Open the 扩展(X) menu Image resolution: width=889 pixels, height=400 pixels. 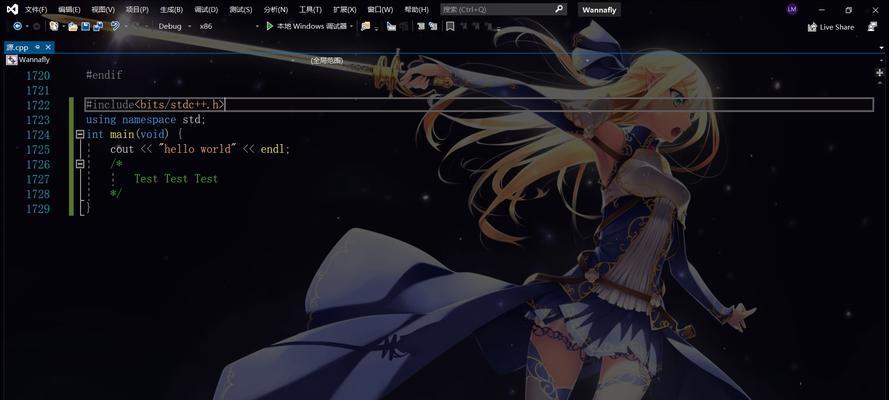[x=345, y=10]
